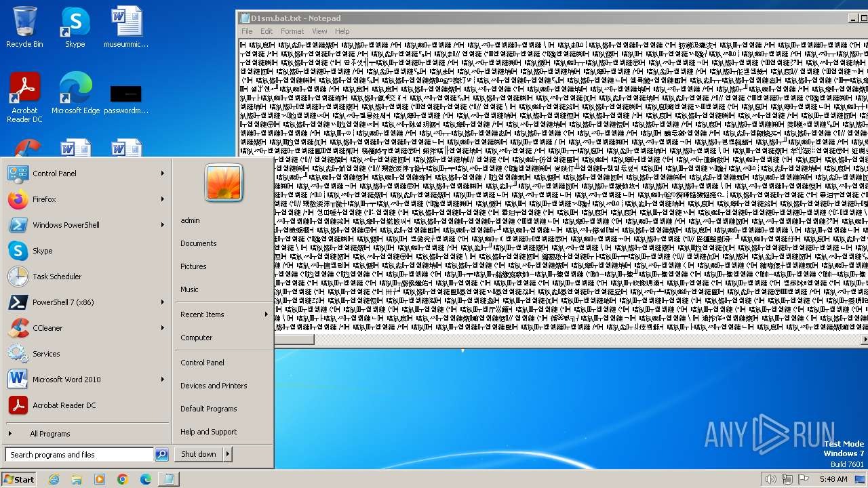
Task: Click the search magnifier button in Start menu
Action: tap(161, 455)
